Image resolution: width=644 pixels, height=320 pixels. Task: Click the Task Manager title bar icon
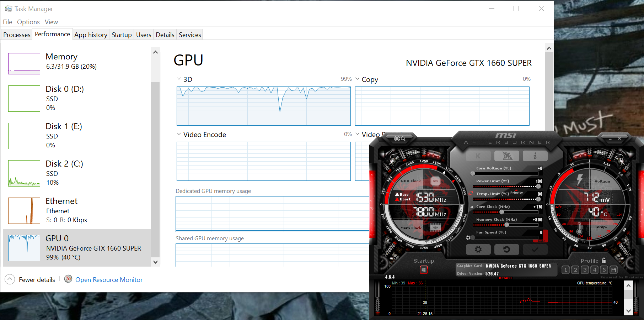tap(8, 9)
